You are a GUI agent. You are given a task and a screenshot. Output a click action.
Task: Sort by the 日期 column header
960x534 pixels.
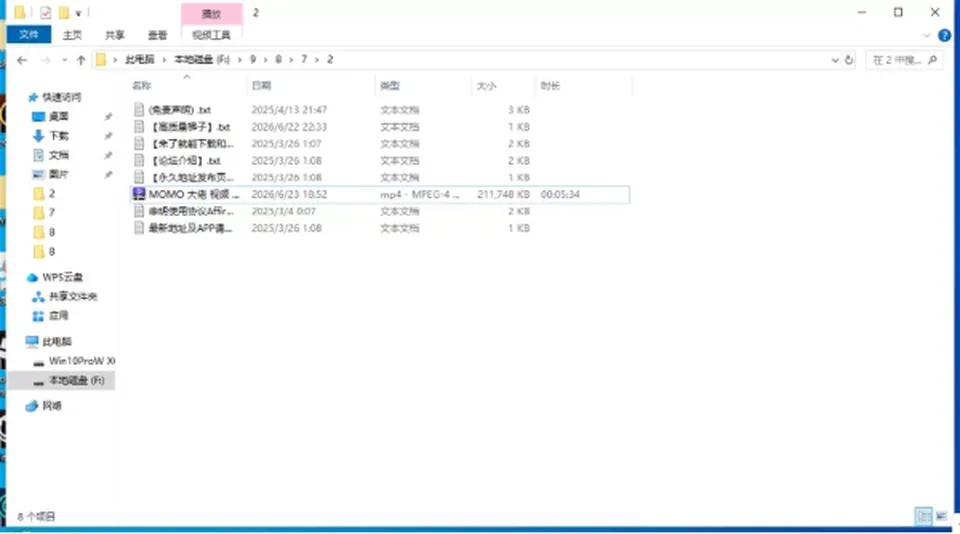pyautogui.click(x=311, y=86)
